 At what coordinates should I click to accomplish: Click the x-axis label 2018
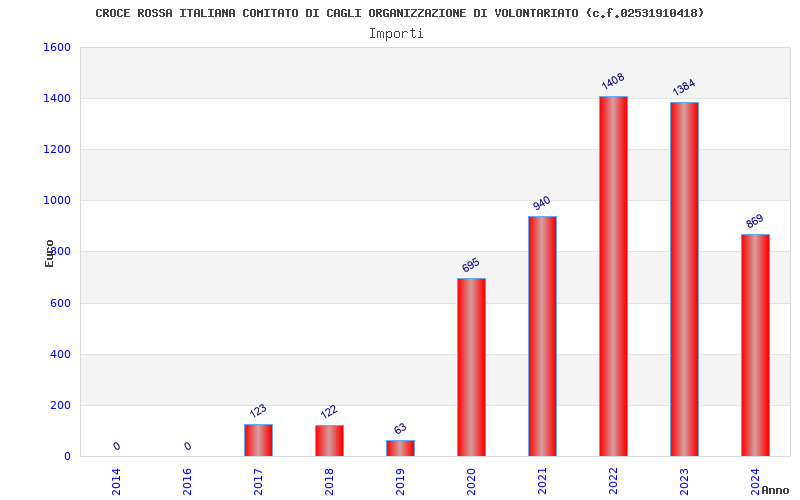[329, 481]
